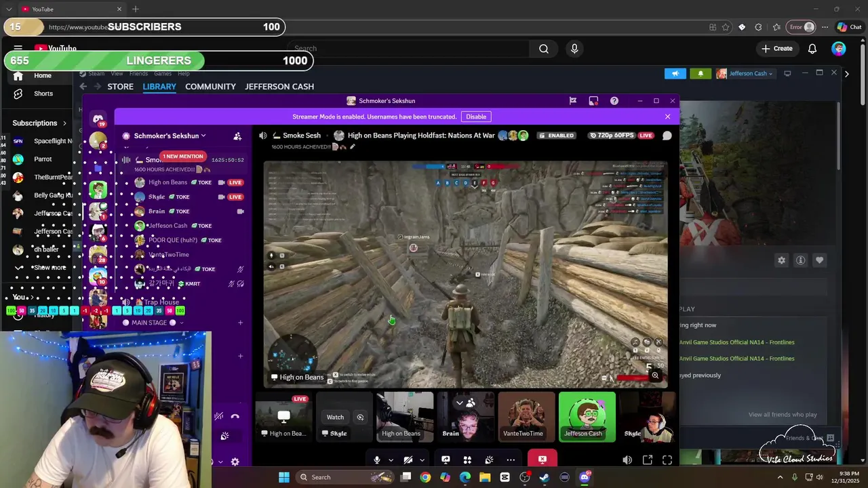
Task: Open Discord help question mark icon
Action: [614, 101]
